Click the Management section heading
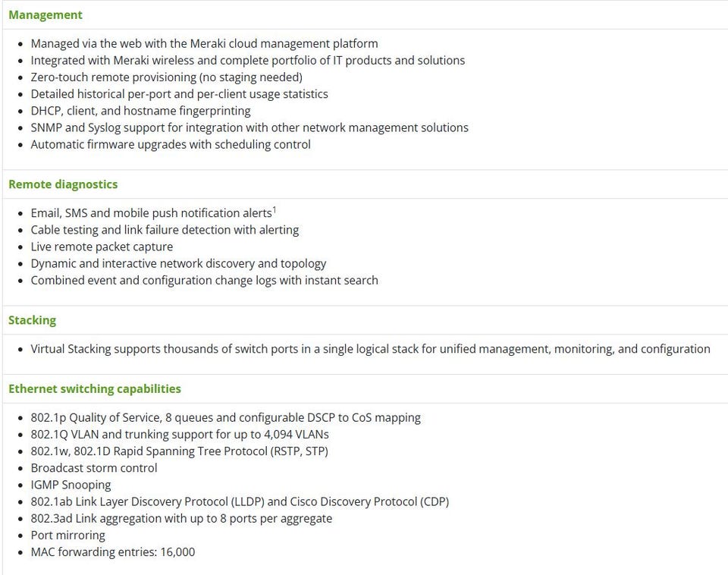This screenshot has width=728, height=575. click(45, 14)
